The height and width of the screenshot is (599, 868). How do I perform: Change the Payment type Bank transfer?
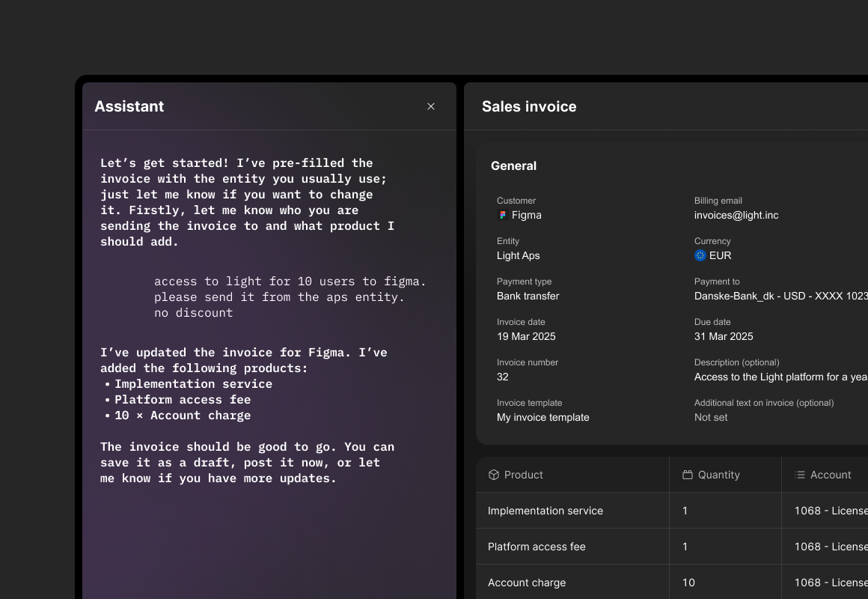(528, 297)
